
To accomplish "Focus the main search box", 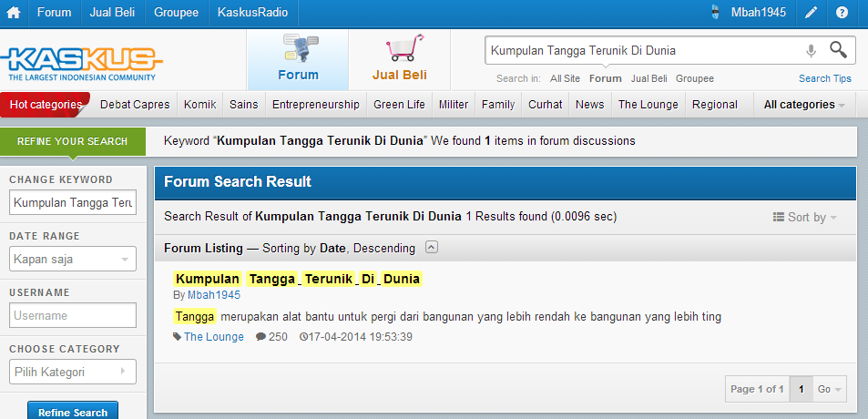I will click(645, 50).
